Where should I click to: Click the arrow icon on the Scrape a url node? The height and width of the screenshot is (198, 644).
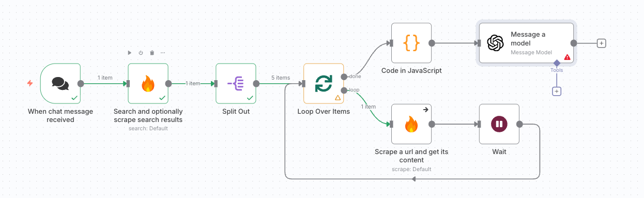pyautogui.click(x=425, y=110)
